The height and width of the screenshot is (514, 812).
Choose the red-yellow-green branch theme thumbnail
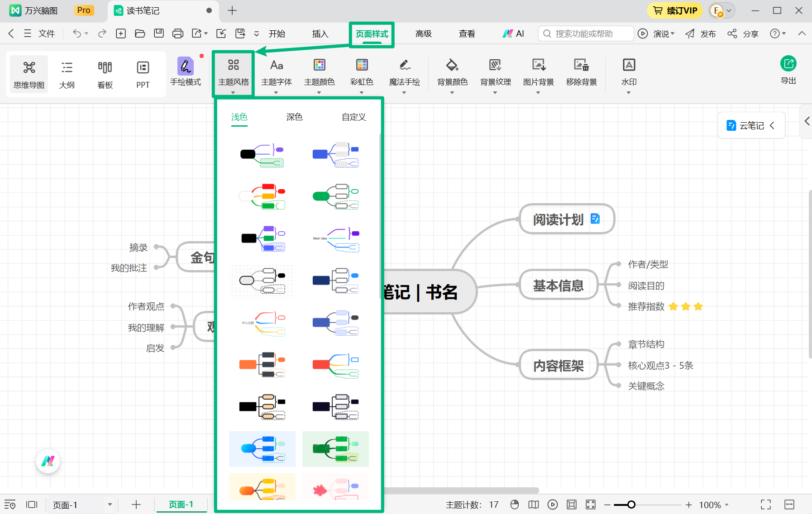click(262, 196)
